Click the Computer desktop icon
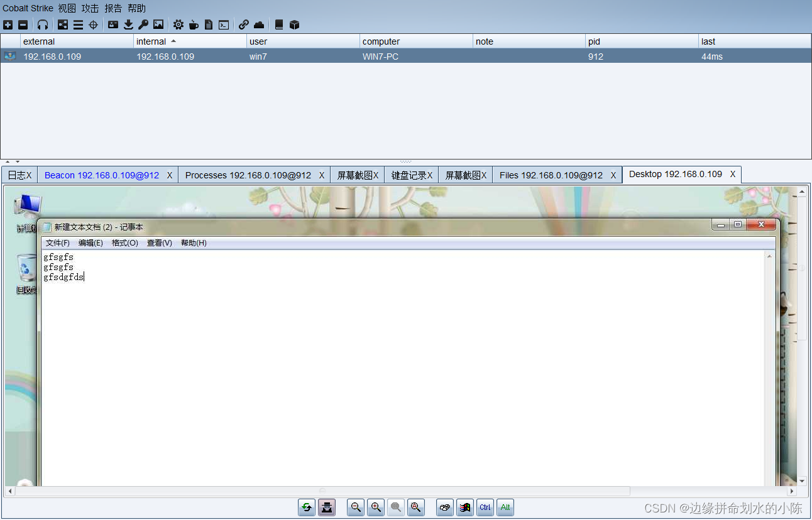The width and height of the screenshot is (812, 520). coord(27,212)
